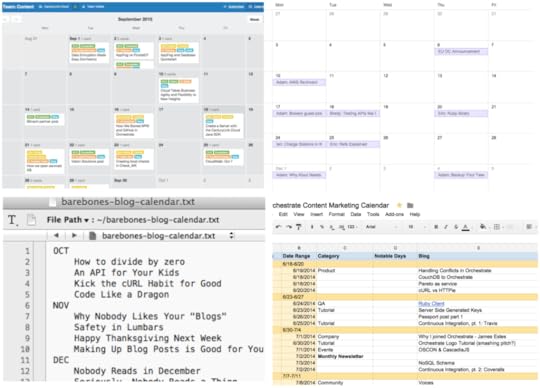Open the Eric: Ruby library calendar event
Image resolution: width=540 pixels, height=388 pixels.
461,114
